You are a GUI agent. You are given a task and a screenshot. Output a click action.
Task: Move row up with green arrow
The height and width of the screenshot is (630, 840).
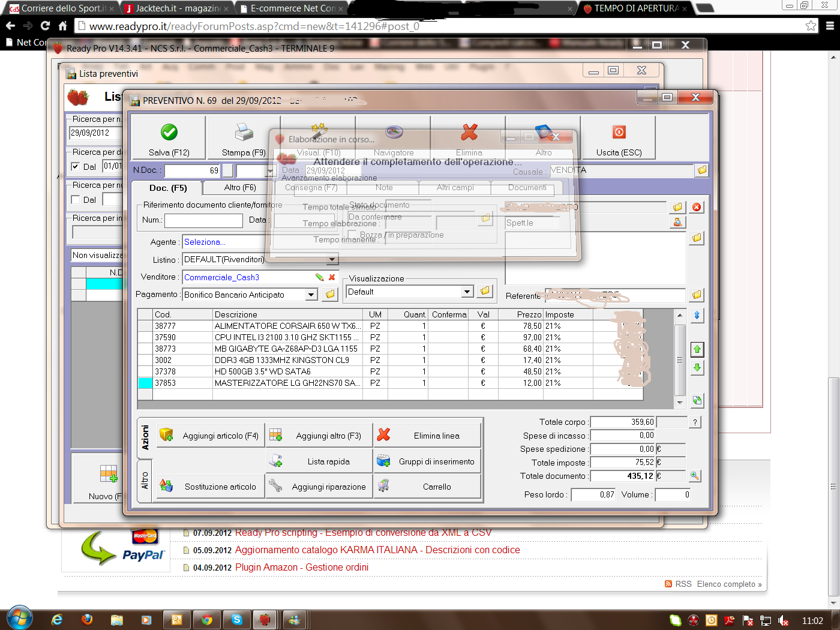coord(697,349)
